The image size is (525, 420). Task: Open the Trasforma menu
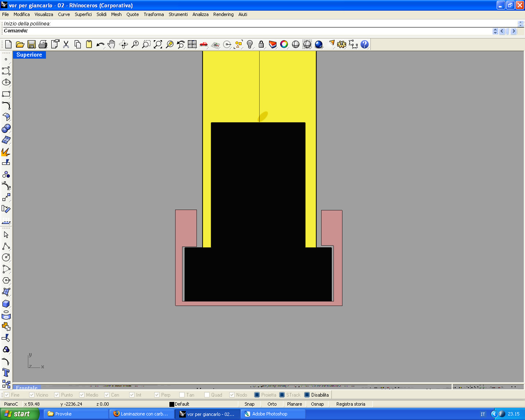[x=153, y=14]
